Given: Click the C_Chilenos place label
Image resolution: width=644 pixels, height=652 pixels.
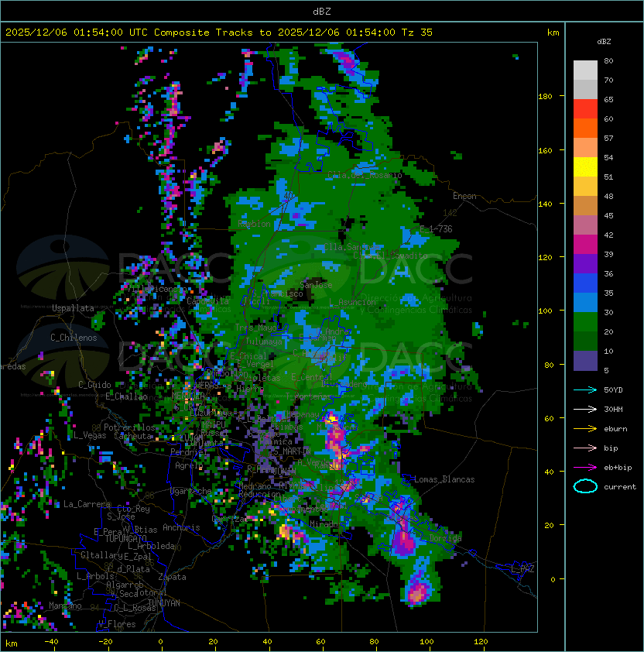Looking at the screenshot, I should pos(74,338).
